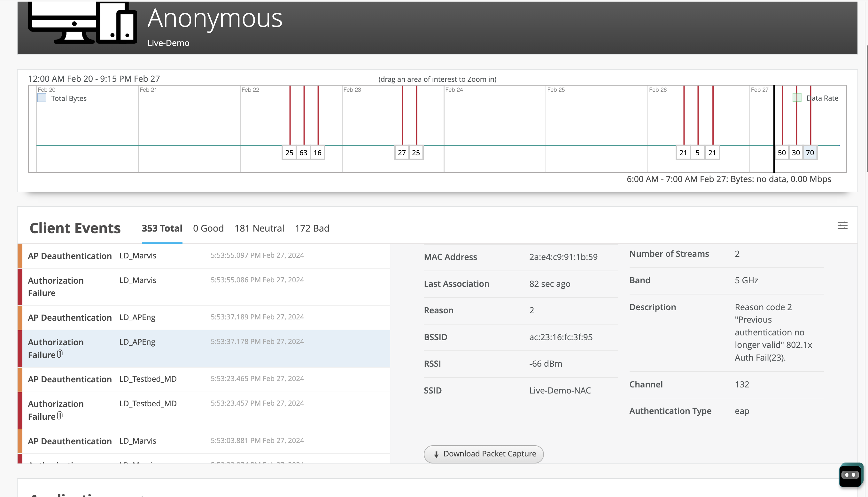Screen dimensions: 868x497
Task: Click paperclip icon on LD_APEng Authorization Failure
Action: click(x=60, y=354)
